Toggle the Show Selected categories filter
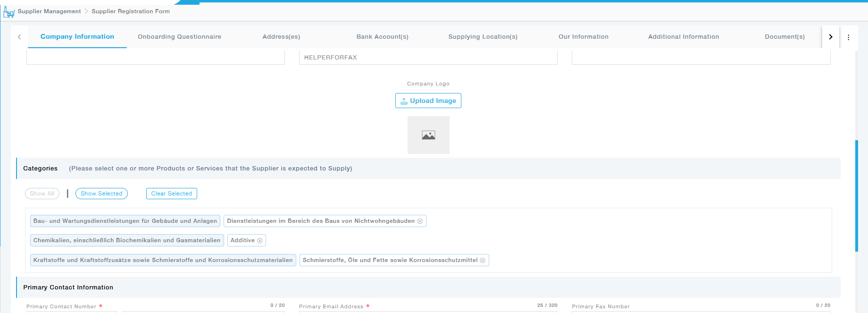This screenshot has height=313, width=868. click(101, 194)
